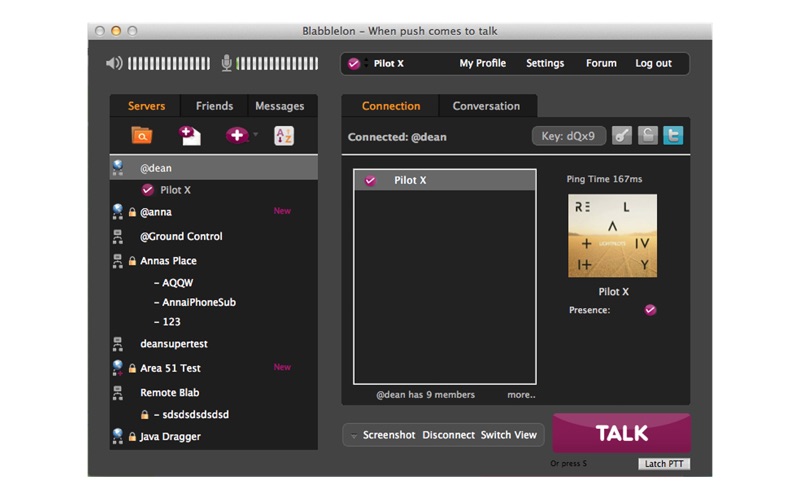This screenshot has height=500, width=800.
Task: Select Pilot X under @dean in server list
Action: (175, 190)
